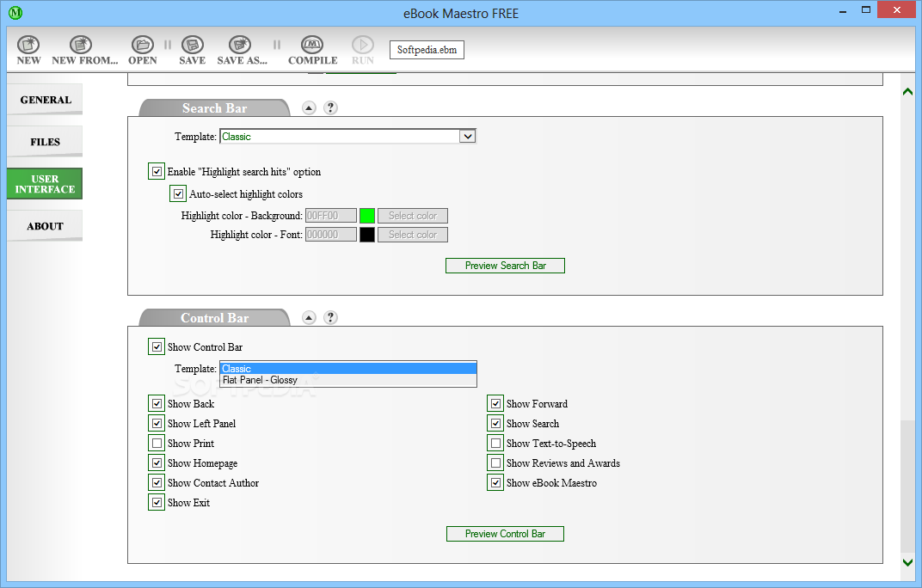Enable Show Text-to-Speech checkbox
The image size is (922, 588).
(x=495, y=443)
